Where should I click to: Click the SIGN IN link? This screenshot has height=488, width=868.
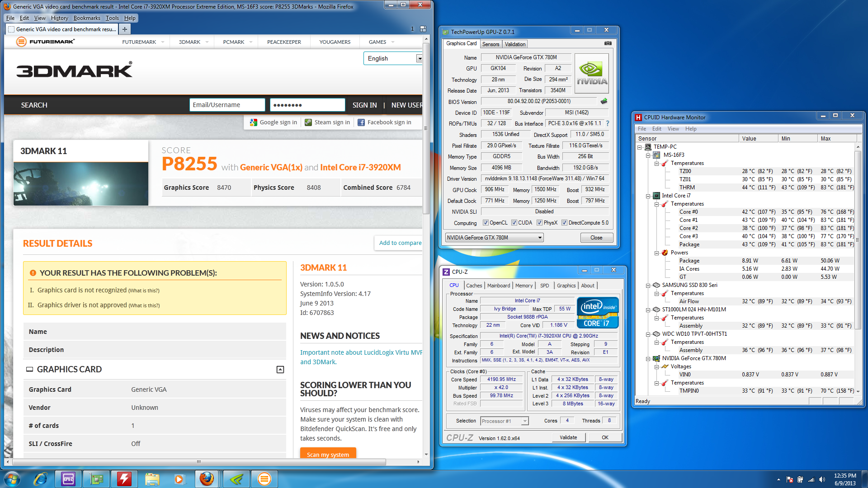coord(364,105)
